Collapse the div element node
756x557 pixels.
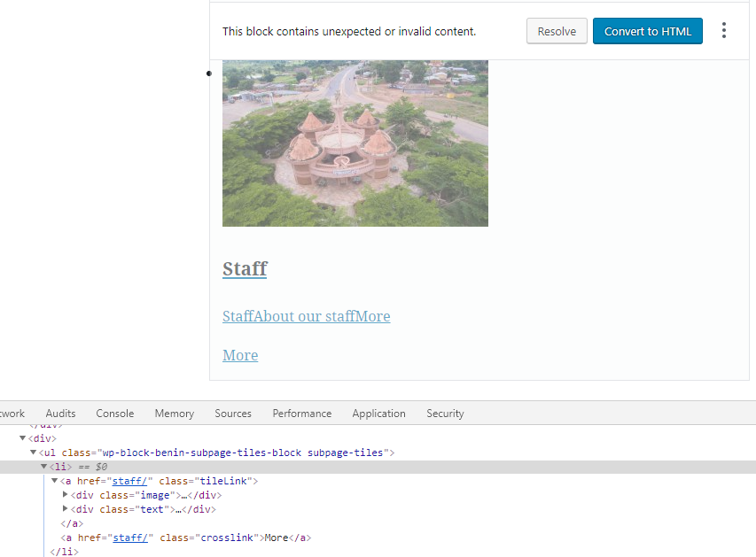point(23,438)
